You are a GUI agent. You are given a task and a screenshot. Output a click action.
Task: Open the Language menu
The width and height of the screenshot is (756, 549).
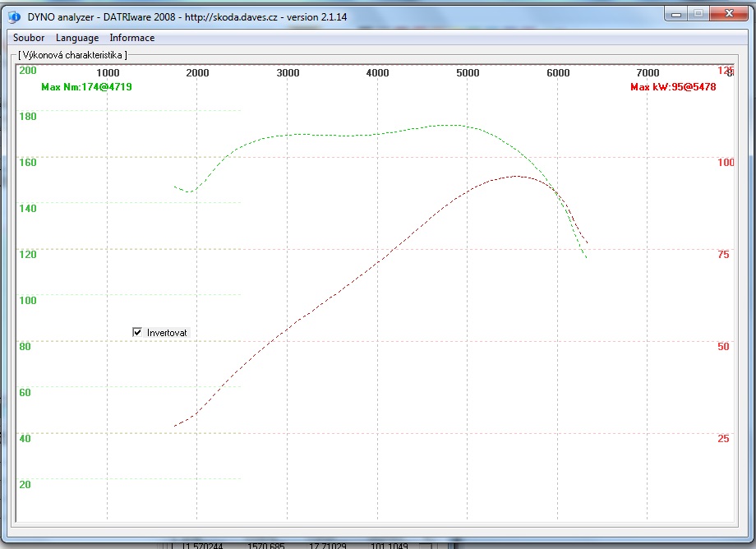click(x=77, y=38)
